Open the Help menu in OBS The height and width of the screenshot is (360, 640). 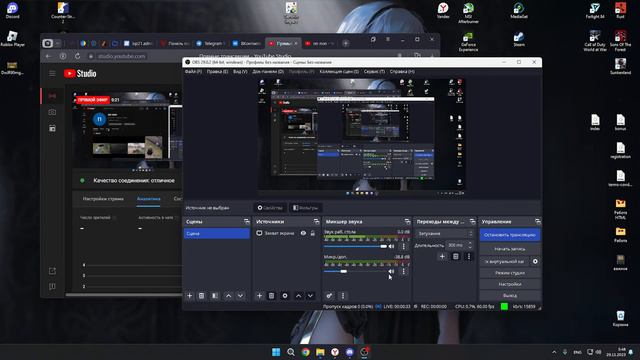[x=402, y=71]
